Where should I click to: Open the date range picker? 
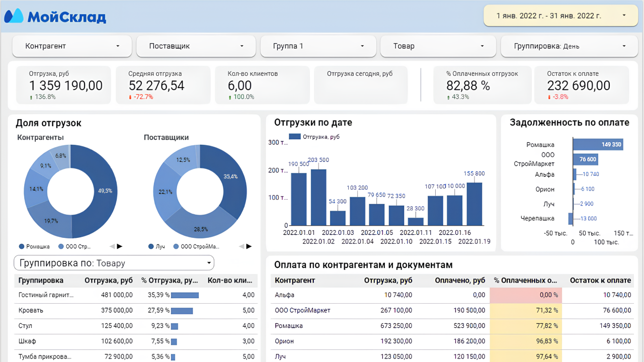560,16
